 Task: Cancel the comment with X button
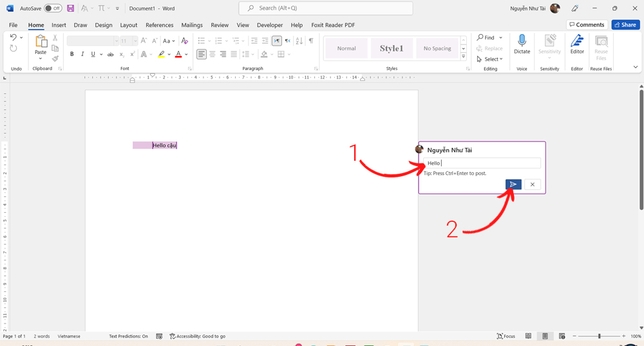pyautogui.click(x=533, y=185)
